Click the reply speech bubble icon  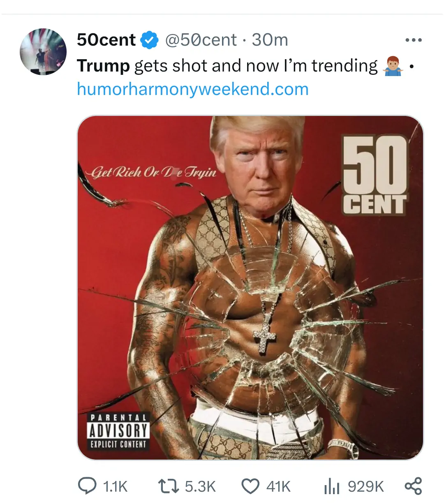[x=88, y=486]
